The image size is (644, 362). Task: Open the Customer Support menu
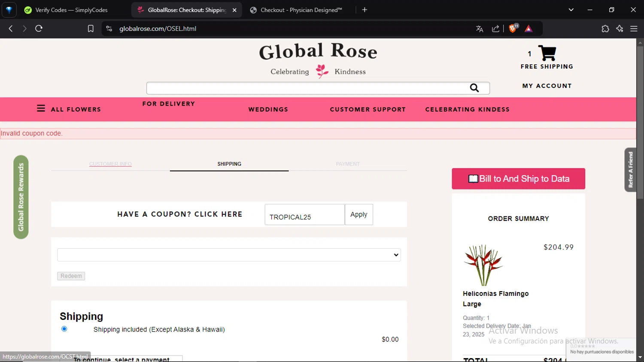coord(368,110)
